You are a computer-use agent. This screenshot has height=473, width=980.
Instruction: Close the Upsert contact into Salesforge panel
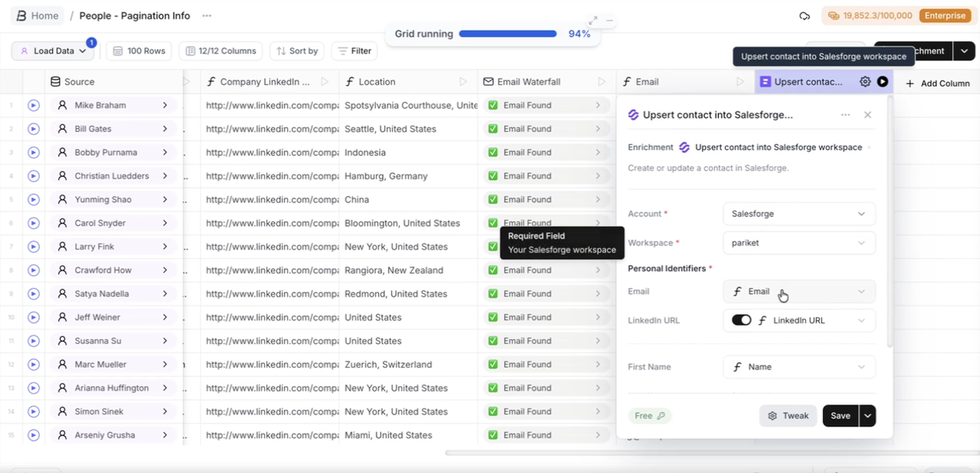click(x=867, y=115)
